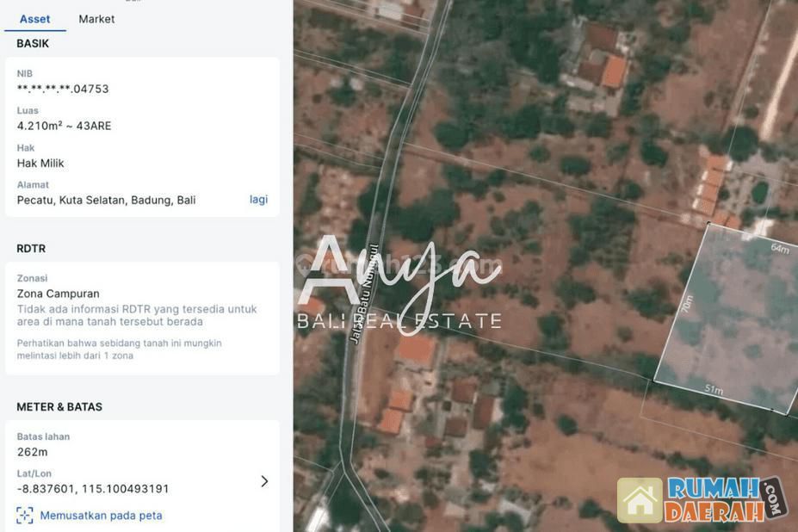The image size is (798, 532).
Task: Open the Market tab
Action: coord(96,19)
